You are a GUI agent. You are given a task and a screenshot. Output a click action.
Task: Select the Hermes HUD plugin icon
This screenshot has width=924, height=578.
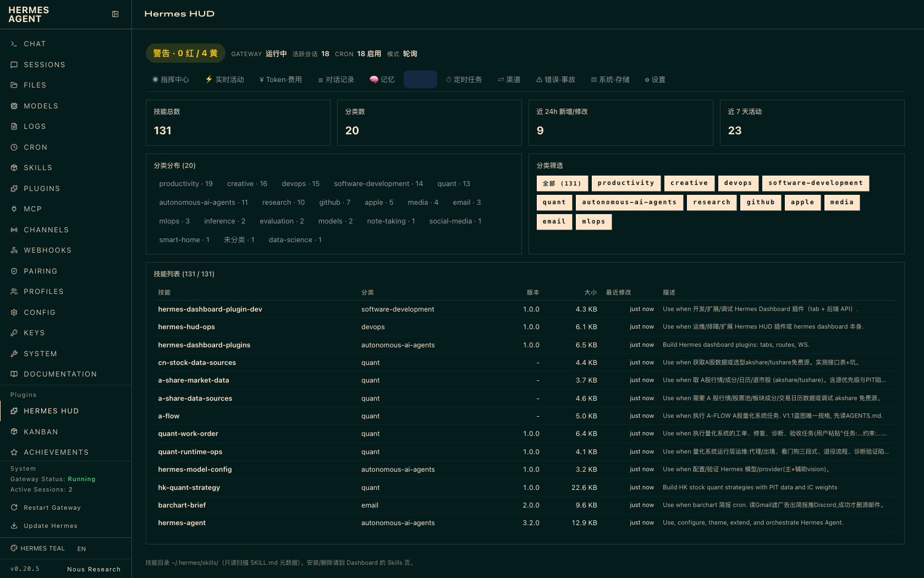click(14, 411)
